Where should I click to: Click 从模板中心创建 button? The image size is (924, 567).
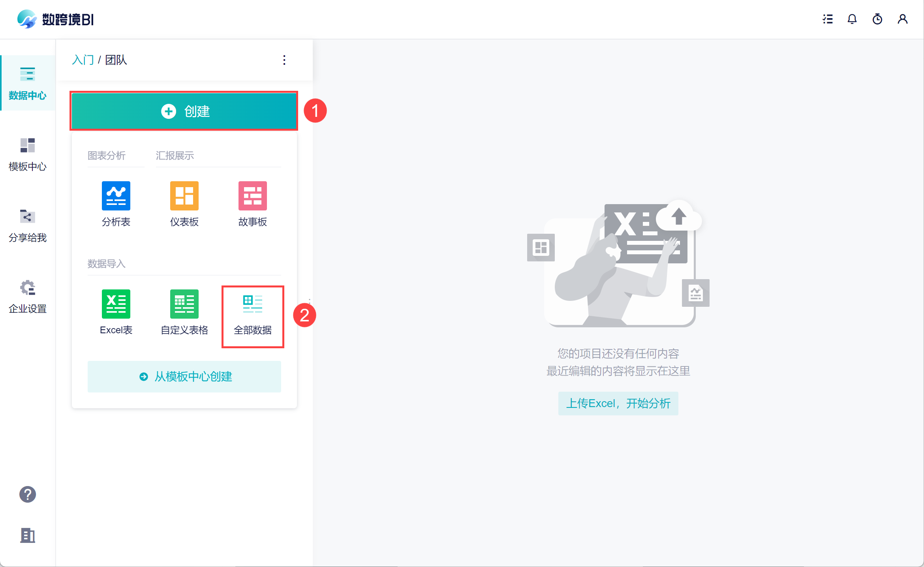coord(184,377)
